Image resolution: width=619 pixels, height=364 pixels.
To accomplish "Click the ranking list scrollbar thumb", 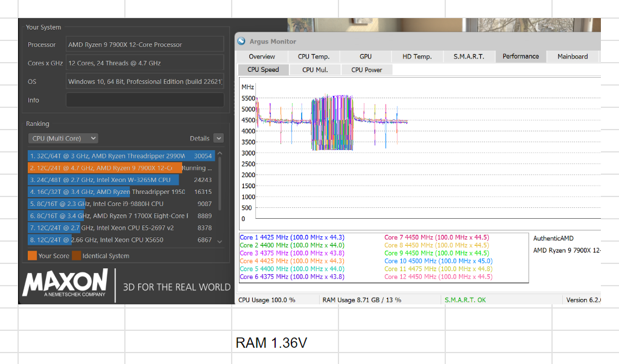I will coord(220,183).
